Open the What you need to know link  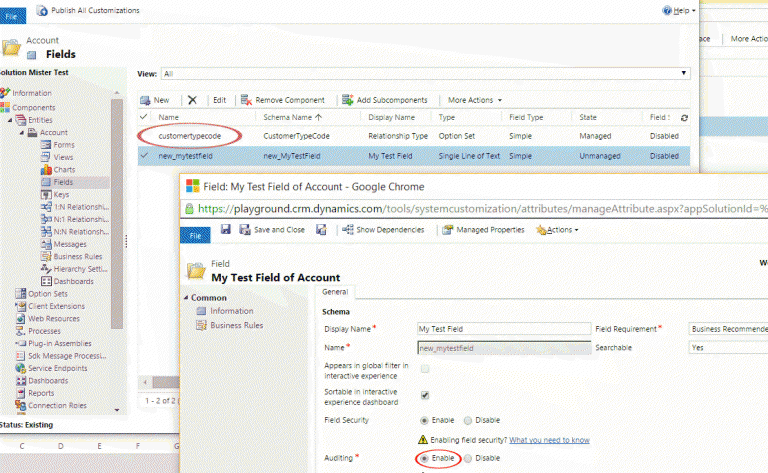[549, 440]
